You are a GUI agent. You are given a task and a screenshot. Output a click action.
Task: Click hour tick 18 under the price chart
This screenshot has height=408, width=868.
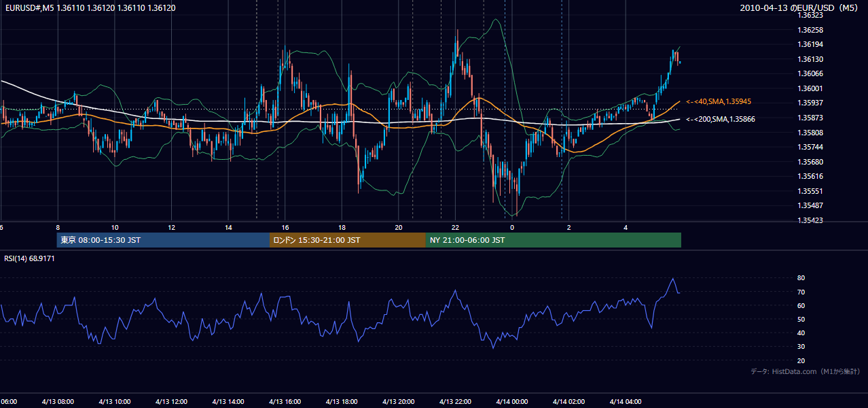coord(342,227)
